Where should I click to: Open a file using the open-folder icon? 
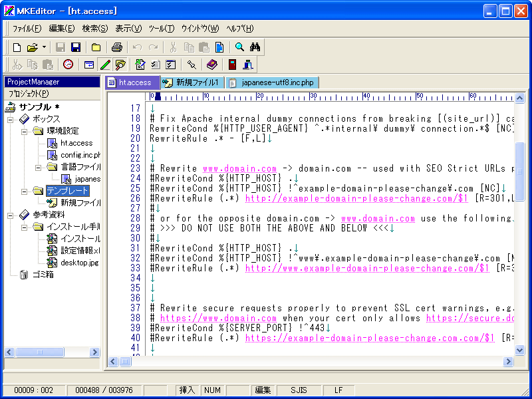32,47
